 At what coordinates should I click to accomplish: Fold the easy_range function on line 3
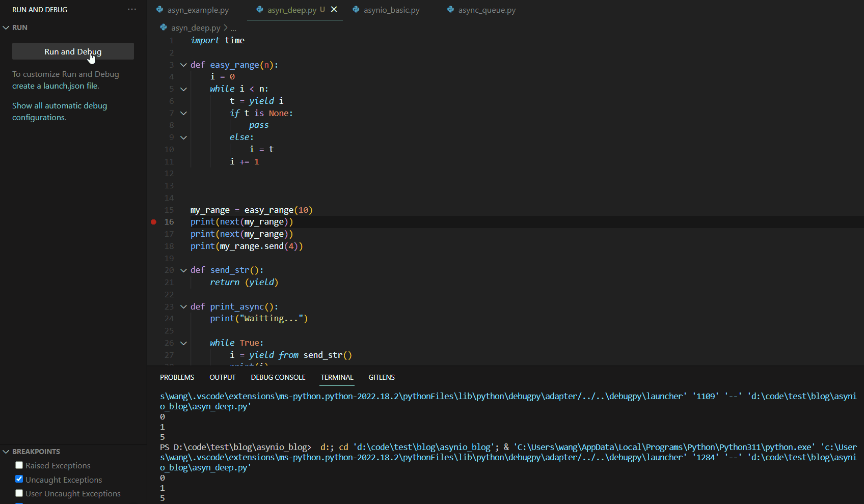183,65
